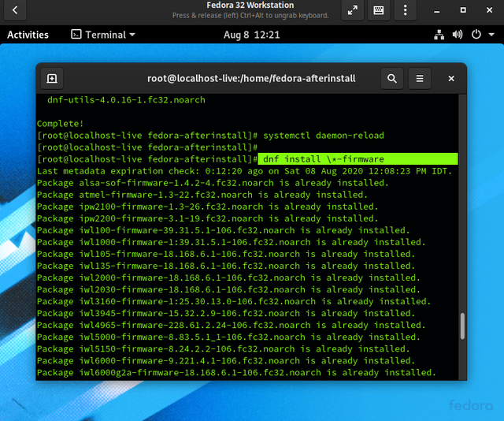Click the alsa-sof-firmware package line
The width and height of the screenshot is (504, 421).
pyautogui.click(x=213, y=183)
